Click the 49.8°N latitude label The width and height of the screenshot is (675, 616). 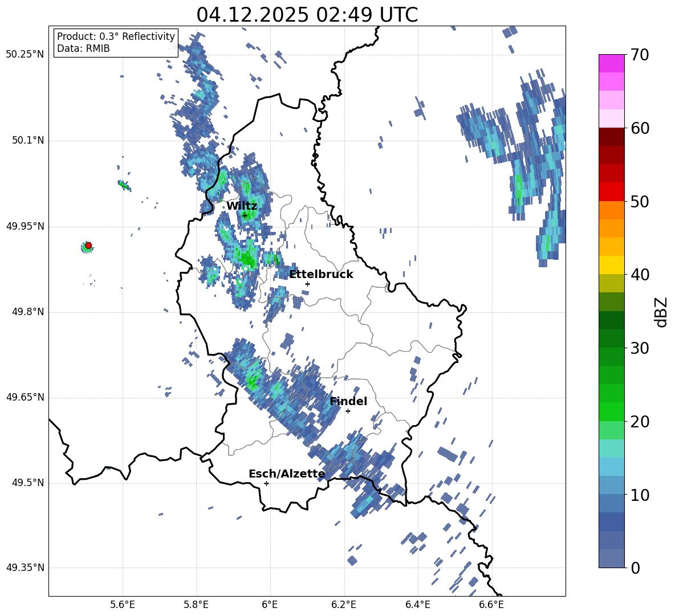point(29,312)
